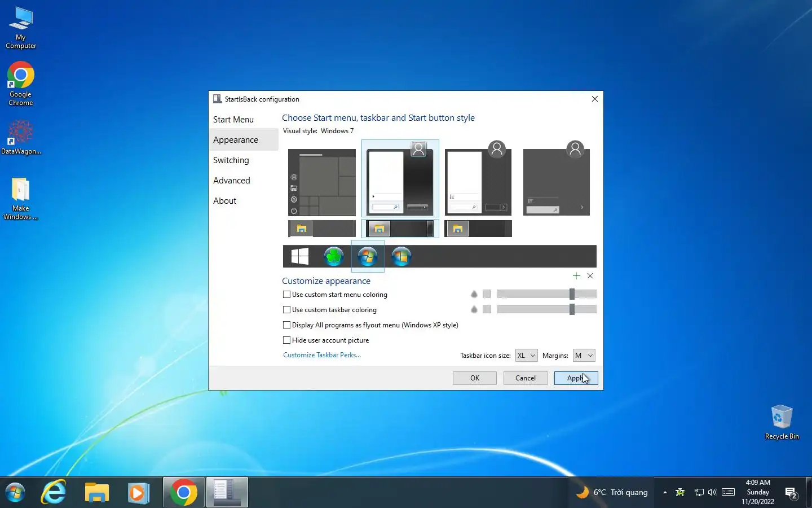The width and height of the screenshot is (812, 508).
Task: Adjust the taskbar opacity slider
Action: click(546, 309)
